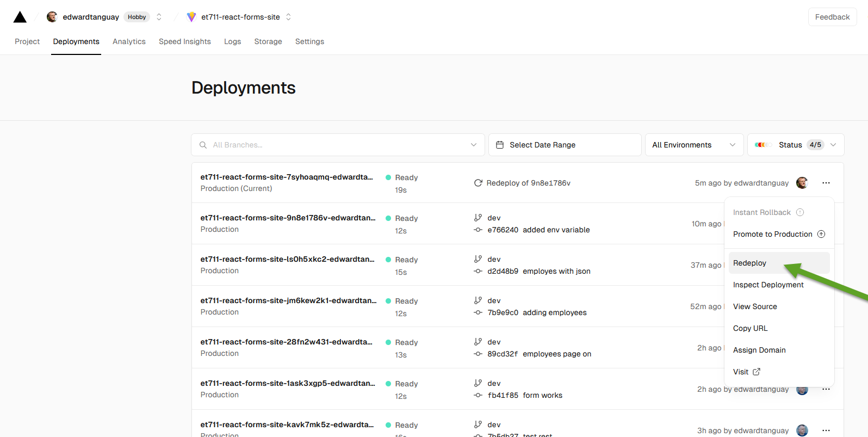Choose Redeploy from the context menu
868x437 pixels.
pos(779,263)
